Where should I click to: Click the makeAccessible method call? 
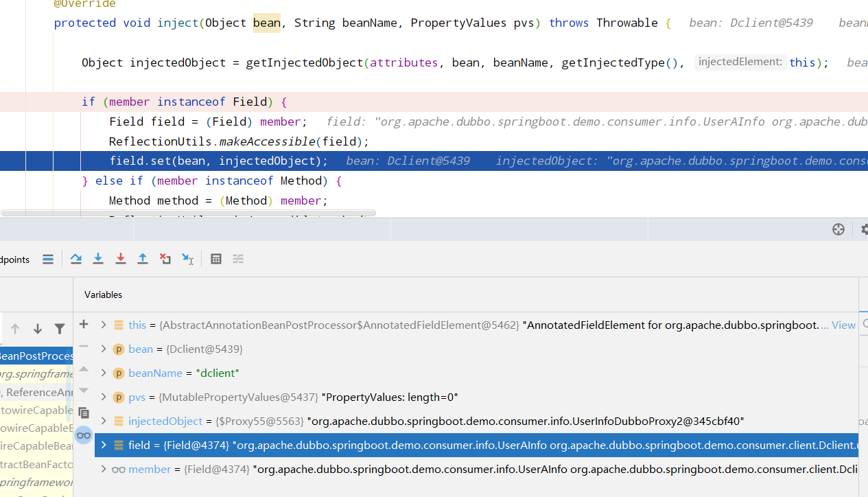(x=267, y=141)
